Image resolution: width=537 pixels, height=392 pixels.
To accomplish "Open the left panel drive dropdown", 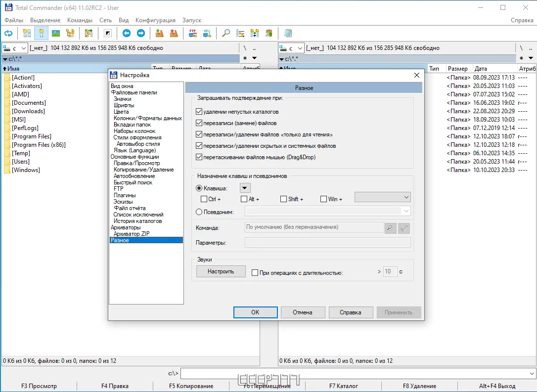I will pos(14,48).
